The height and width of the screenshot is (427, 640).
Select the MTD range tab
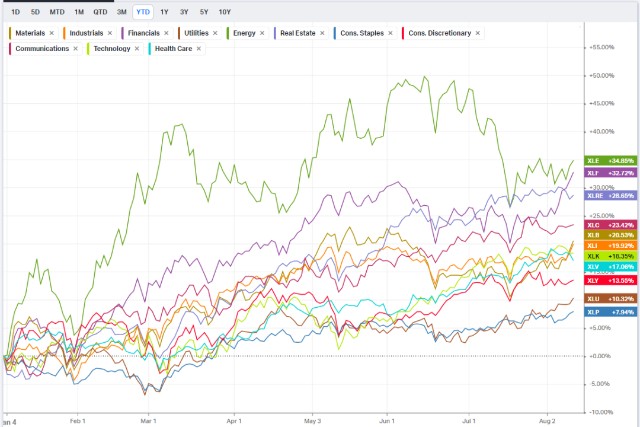(x=57, y=12)
